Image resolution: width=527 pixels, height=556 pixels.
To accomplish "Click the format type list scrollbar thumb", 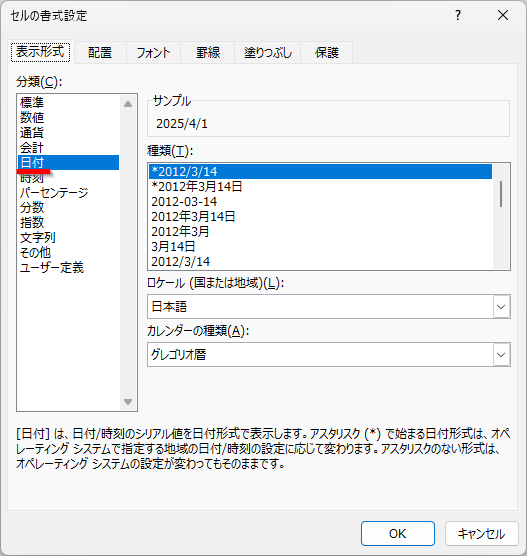I will coord(501,194).
